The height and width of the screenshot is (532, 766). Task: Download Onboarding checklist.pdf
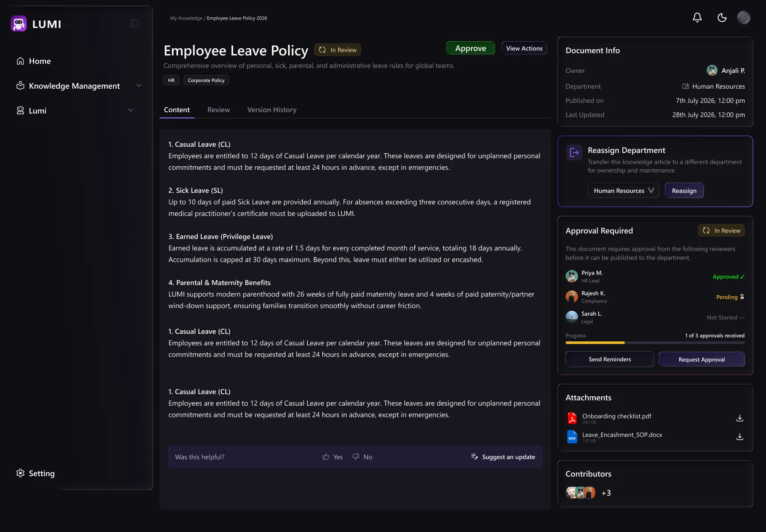tap(740, 418)
